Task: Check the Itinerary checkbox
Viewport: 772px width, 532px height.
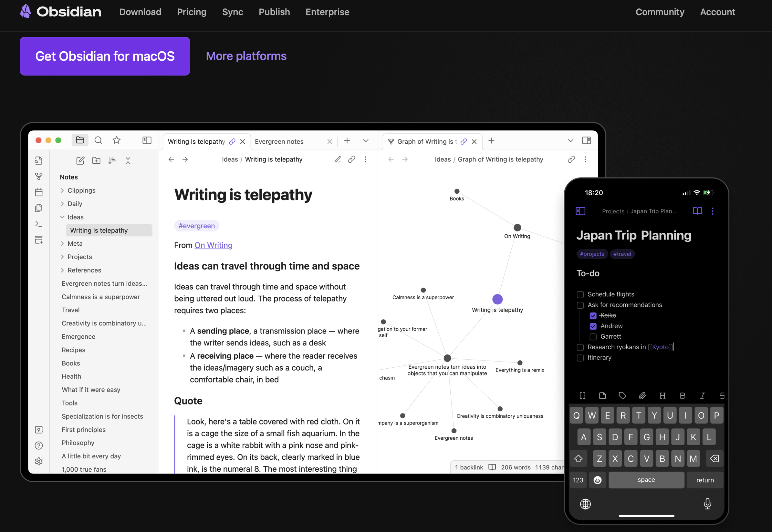Action: (580, 358)
